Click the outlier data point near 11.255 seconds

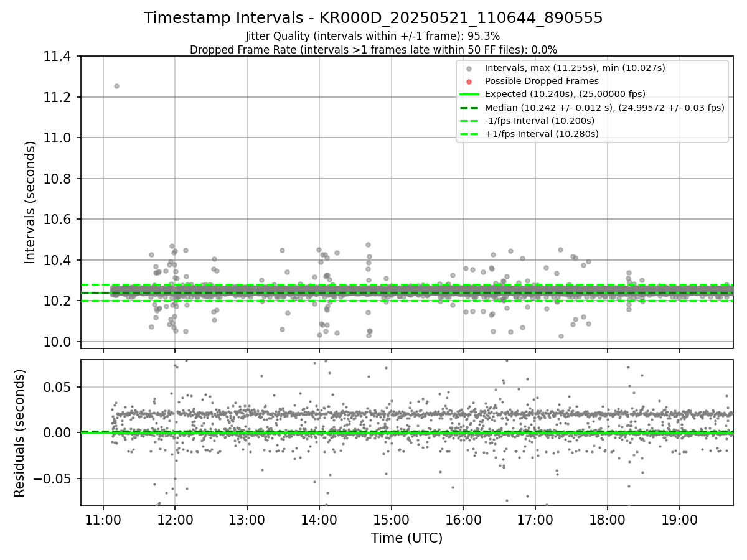(116, 86)
